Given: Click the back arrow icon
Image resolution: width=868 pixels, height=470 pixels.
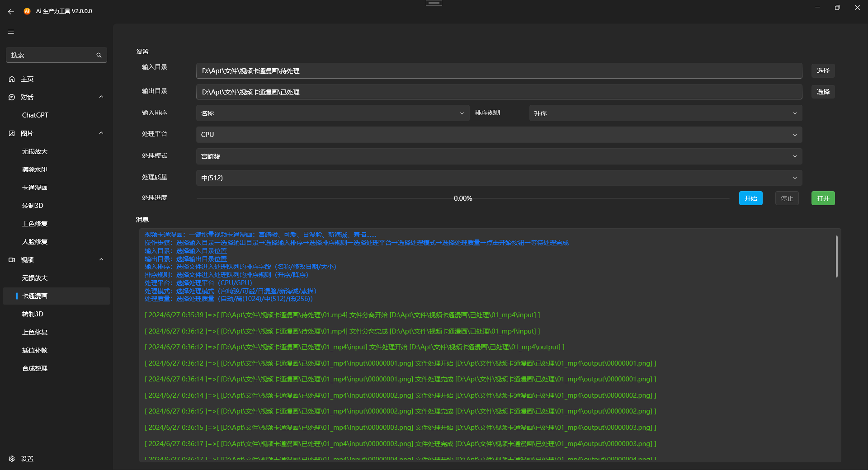Looking at the screenshot, I should (x=11, y=11).
